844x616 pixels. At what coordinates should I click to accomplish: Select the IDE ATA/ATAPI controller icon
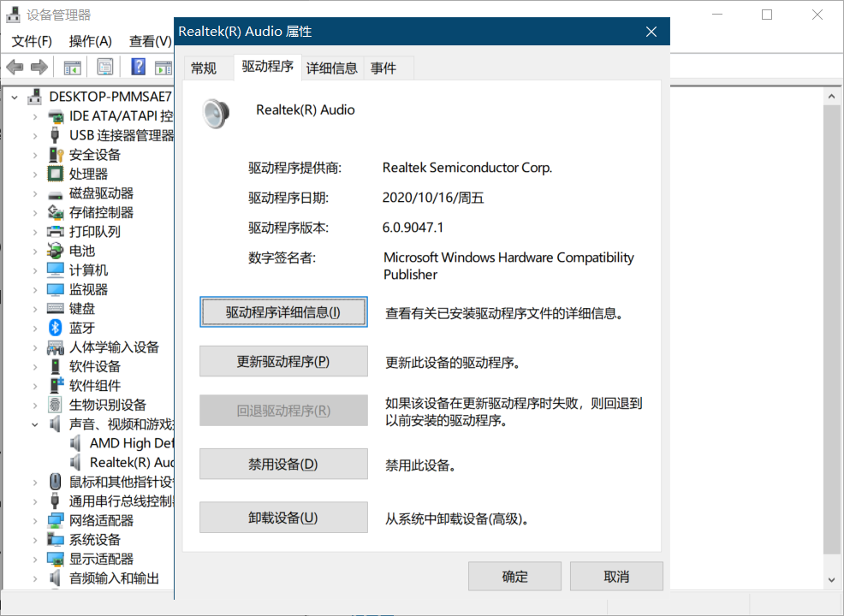[x=56, y=116]
